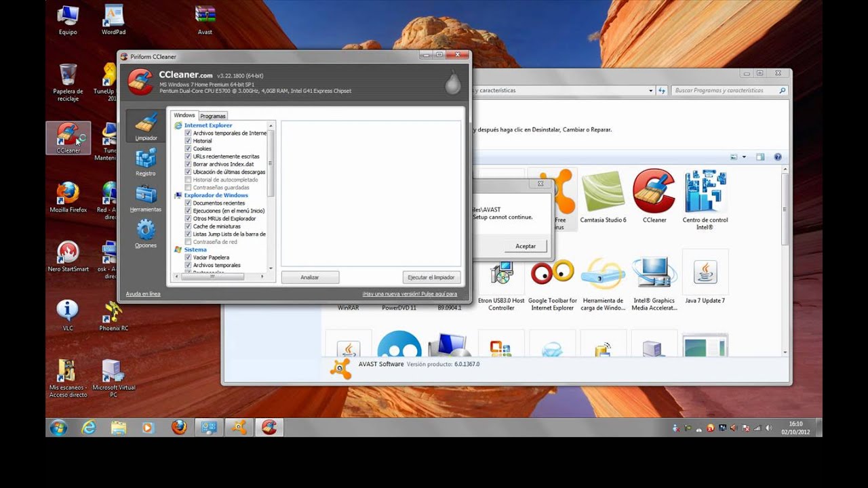This screenshot has height=488, width=868.
Task: Toggle Otros MRUs del Explorador checkbox
Action: coord(188,219)
